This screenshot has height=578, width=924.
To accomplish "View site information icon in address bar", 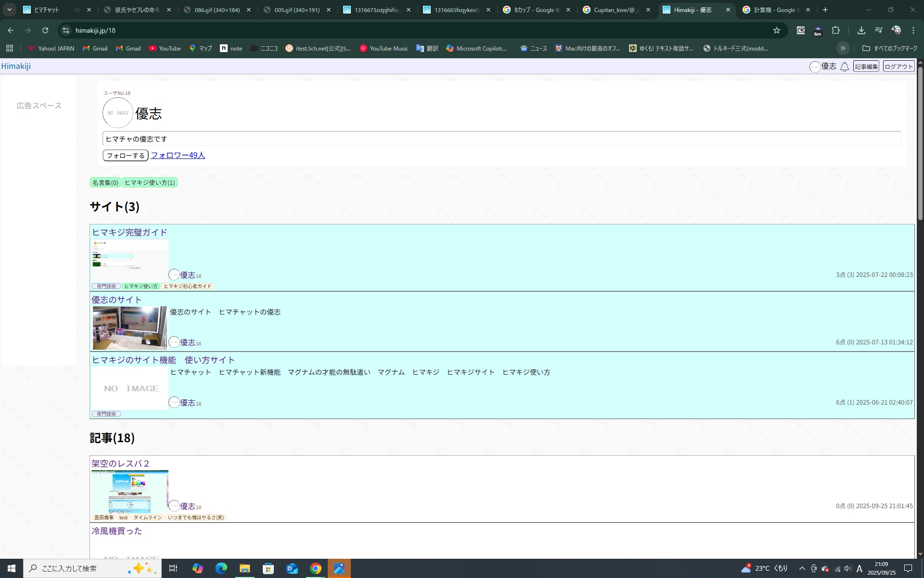I will point(66,30).
